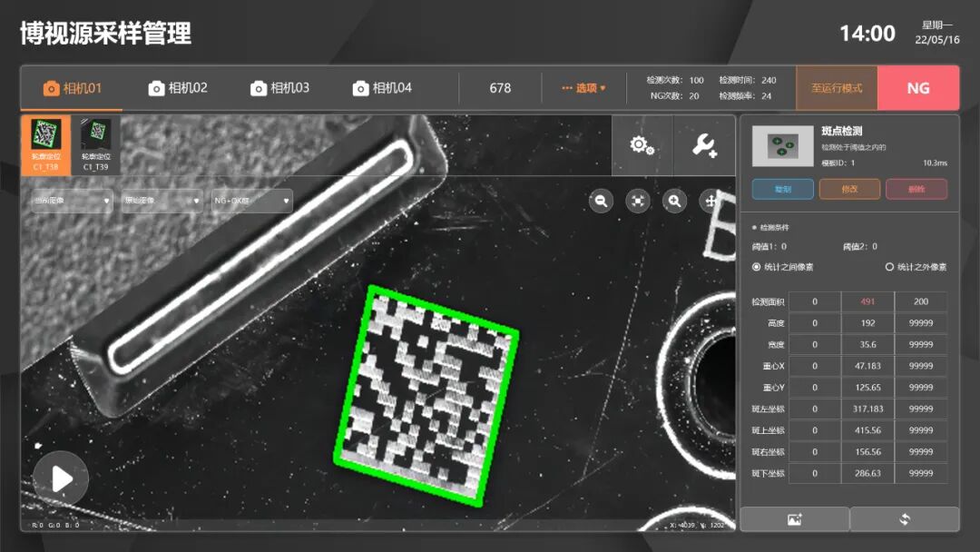Viewport: 980px width, 552px height.
Task: Click the 高度 maximum 99999 cell
Action: [921, 323]
